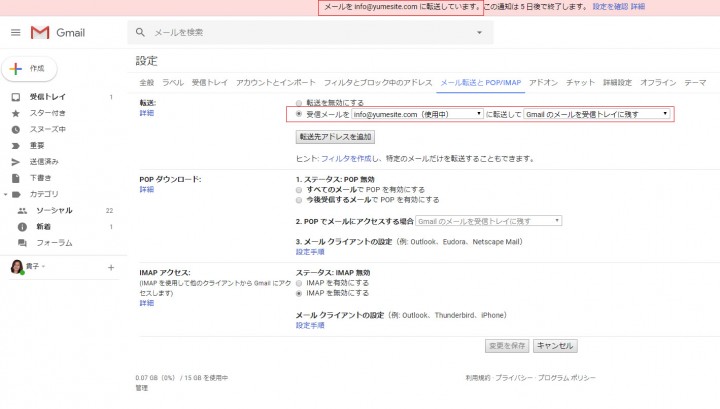Open the 利用規約 footer link
720x409 pixels.
[x=478, y=378]
